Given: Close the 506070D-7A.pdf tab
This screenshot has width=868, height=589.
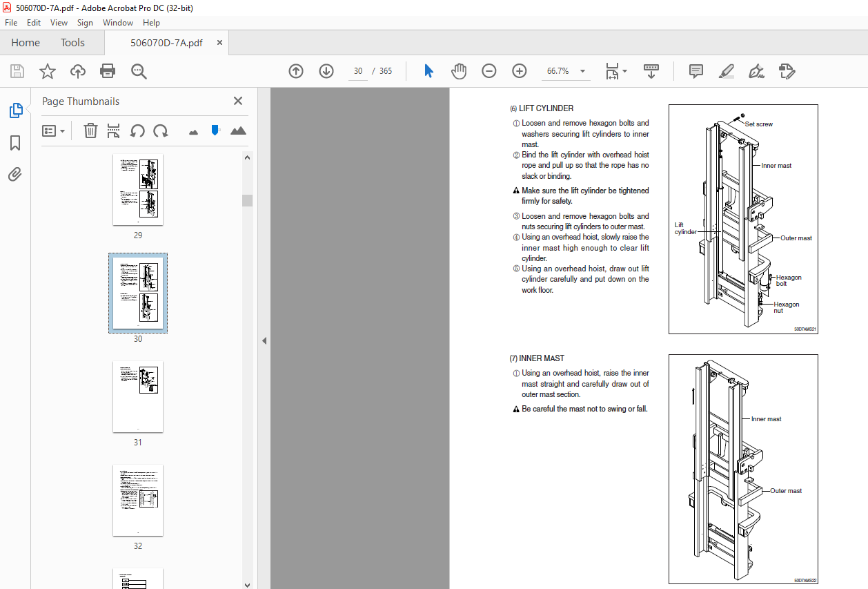Looking at the screenshot, I should coord(219,43).
